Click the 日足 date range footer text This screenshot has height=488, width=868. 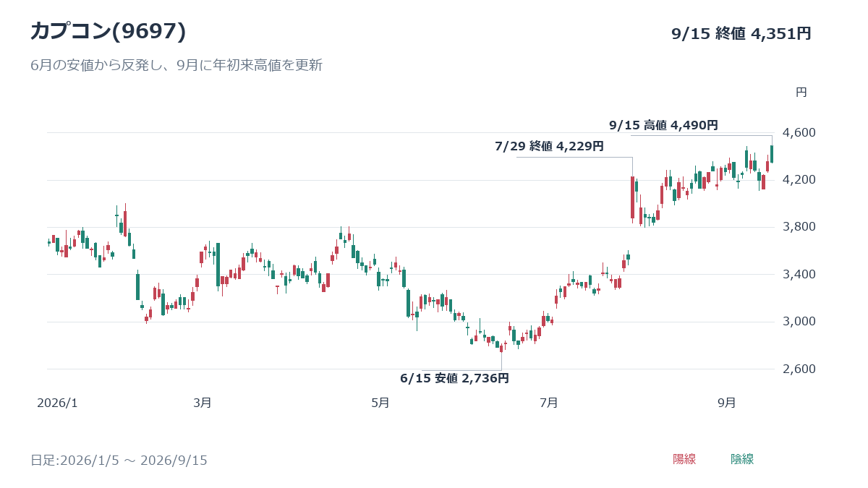pos(119,461)
